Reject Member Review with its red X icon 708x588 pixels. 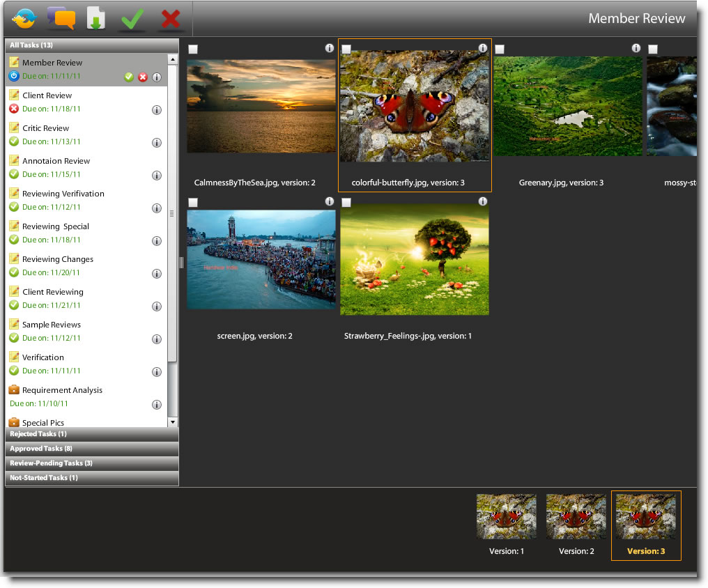point(143,77)
